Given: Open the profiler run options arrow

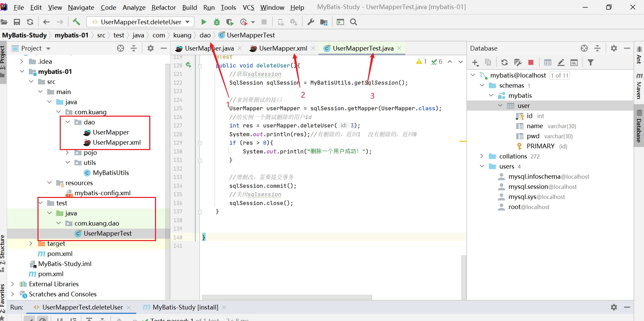Looking at the screenshot, I should pyautogui.click(x=253, y=22).
